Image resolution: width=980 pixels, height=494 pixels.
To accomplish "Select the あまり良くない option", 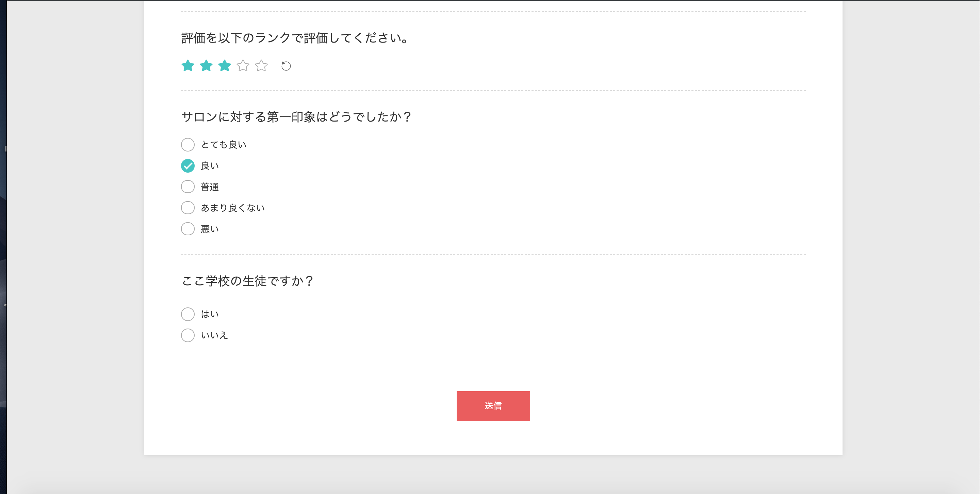I will tap(187, 208).
